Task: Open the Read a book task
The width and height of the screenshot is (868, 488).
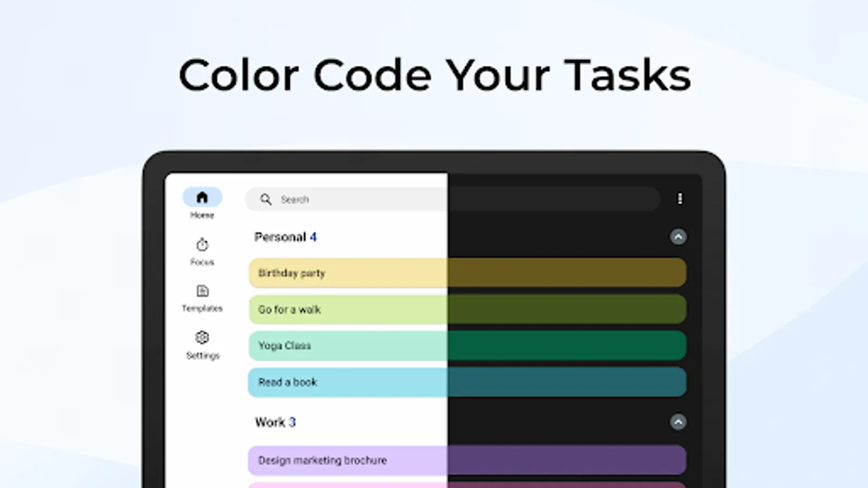Action: (x=468, y=382)
